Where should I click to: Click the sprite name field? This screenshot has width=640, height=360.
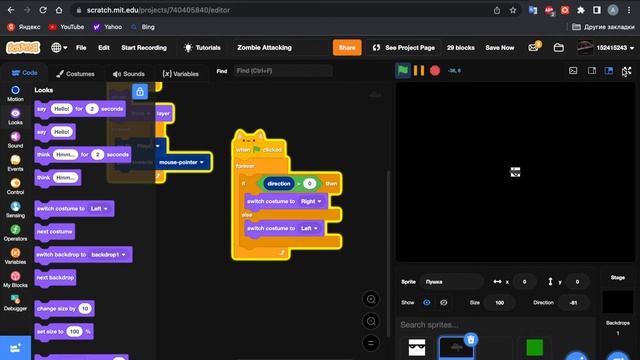tap(451, 282)
